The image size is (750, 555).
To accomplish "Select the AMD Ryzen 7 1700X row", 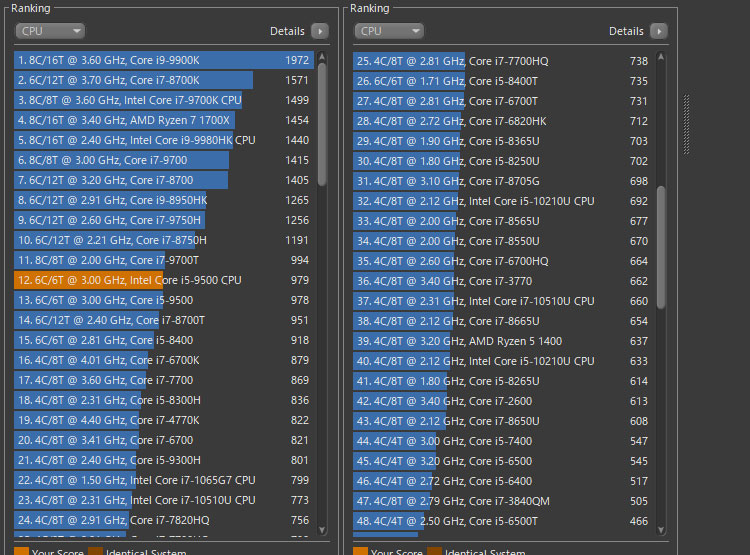I will point(164,121).
